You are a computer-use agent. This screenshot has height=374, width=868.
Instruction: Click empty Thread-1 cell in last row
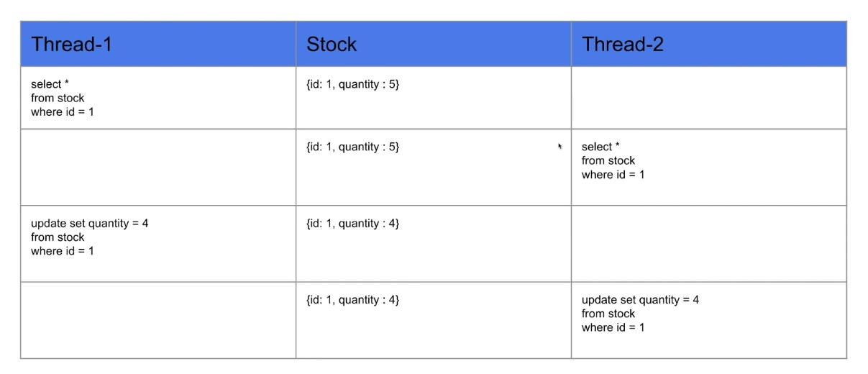point(158,320)
